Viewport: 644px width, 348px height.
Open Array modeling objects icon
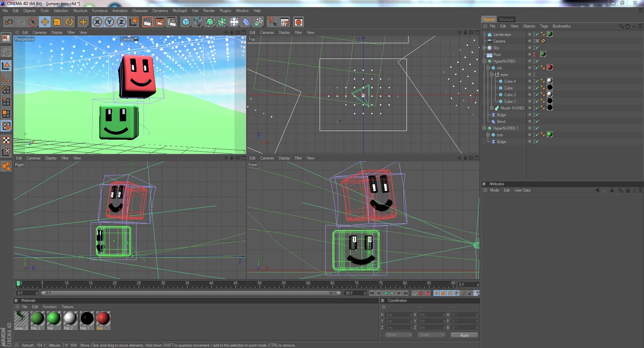222,22
